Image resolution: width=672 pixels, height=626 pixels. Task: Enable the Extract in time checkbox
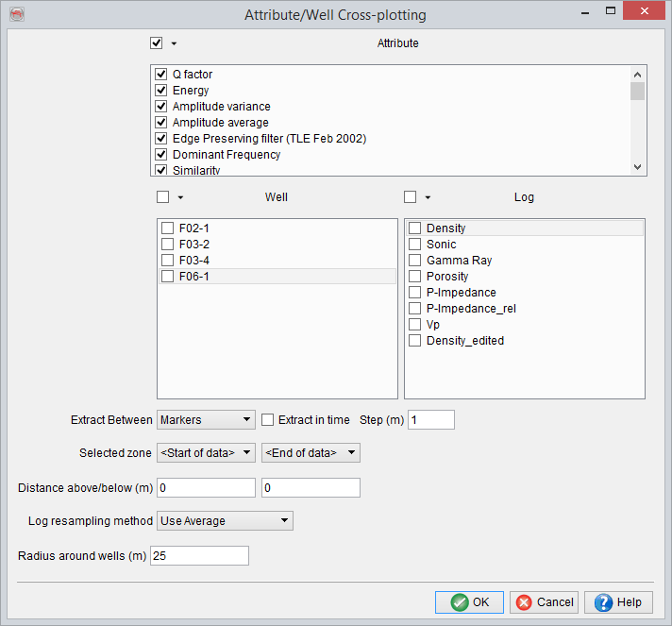(x=268, y=419)
